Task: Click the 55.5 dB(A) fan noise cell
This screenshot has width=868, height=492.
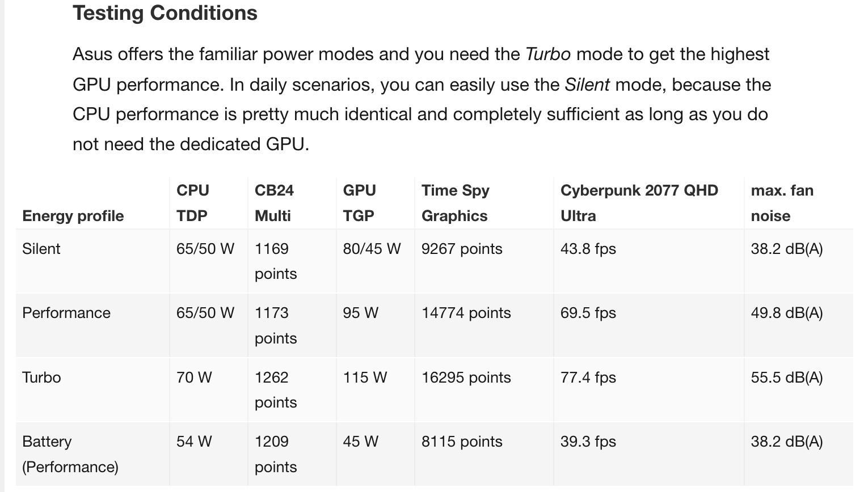Action: (x=787, y=378)
